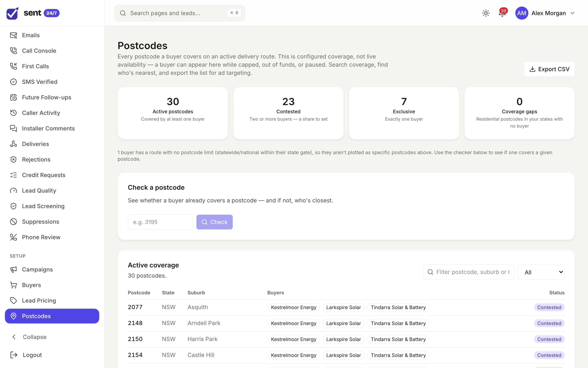This screenshot has width=588, height=368.
Task: Click the 0 Coverage gaps card
Action: 519,113
